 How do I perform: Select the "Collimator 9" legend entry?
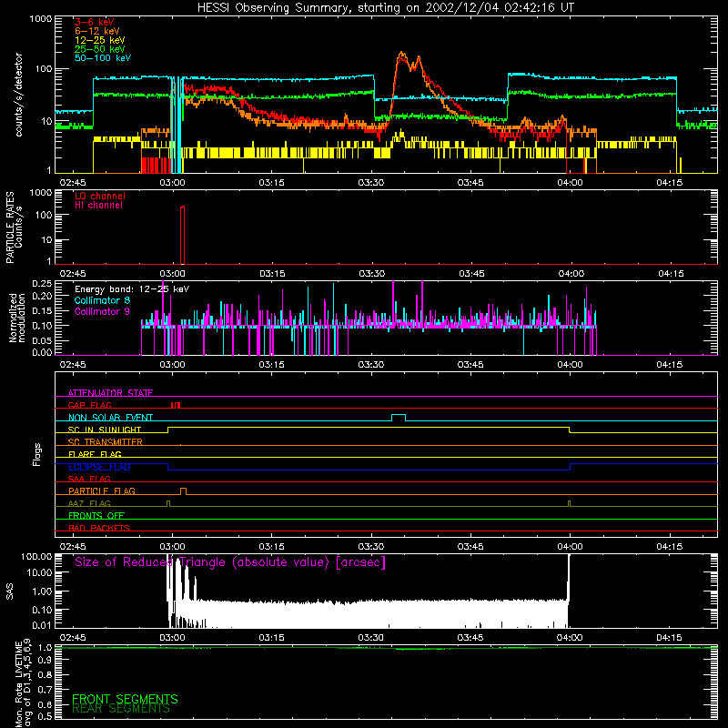point(102,311)
